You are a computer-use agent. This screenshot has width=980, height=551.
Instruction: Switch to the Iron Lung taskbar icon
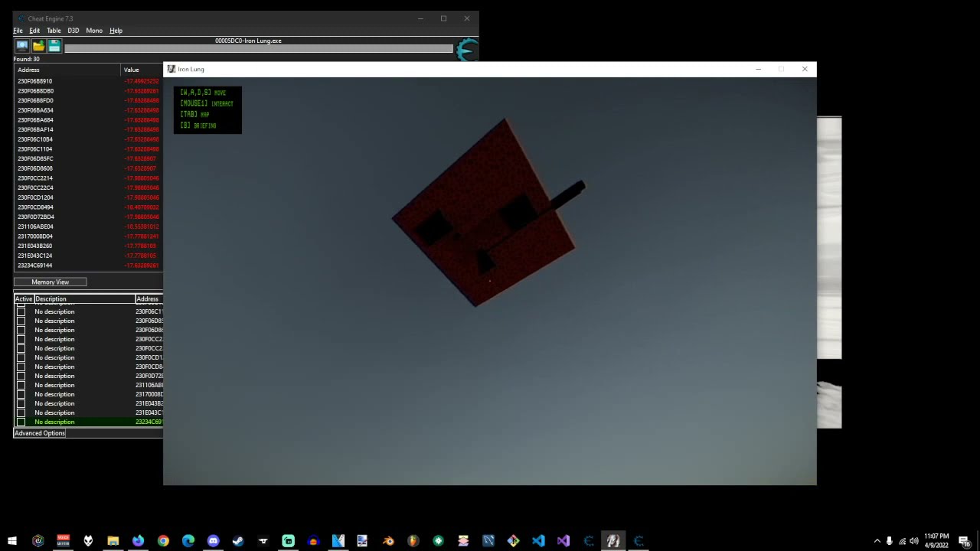[x=613, y=541]
